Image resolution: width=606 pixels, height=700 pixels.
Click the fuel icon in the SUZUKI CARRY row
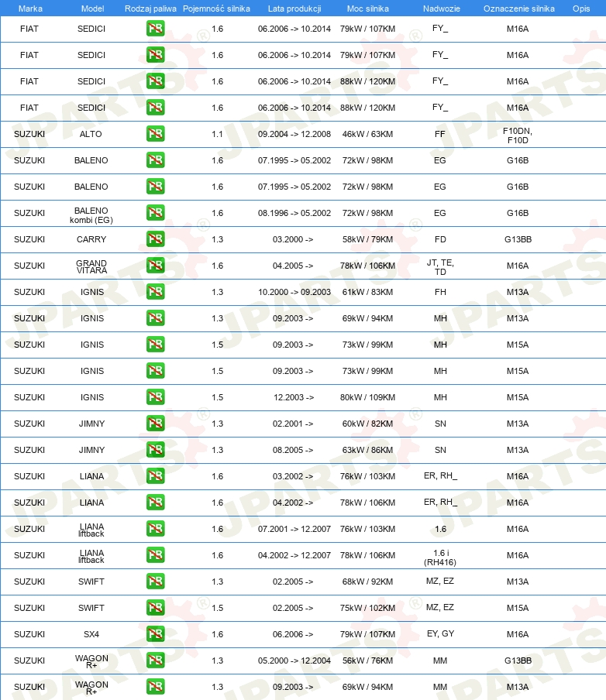[x=156, y=238]
